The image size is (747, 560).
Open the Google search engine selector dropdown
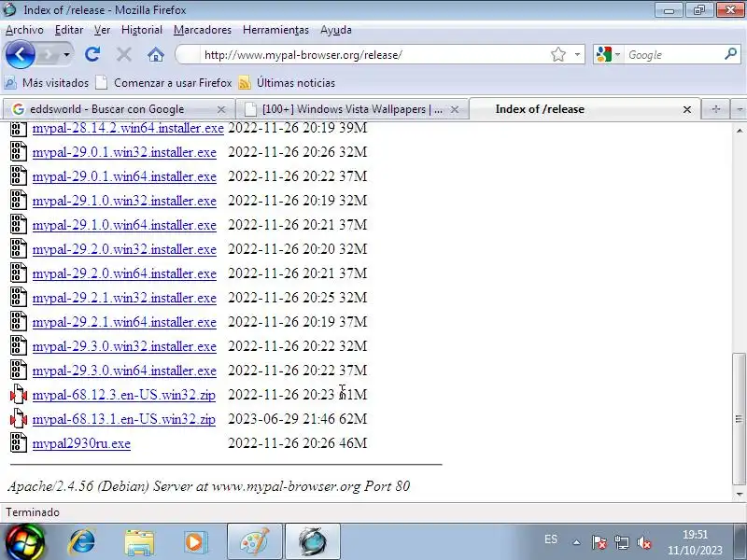pos(617,55)
